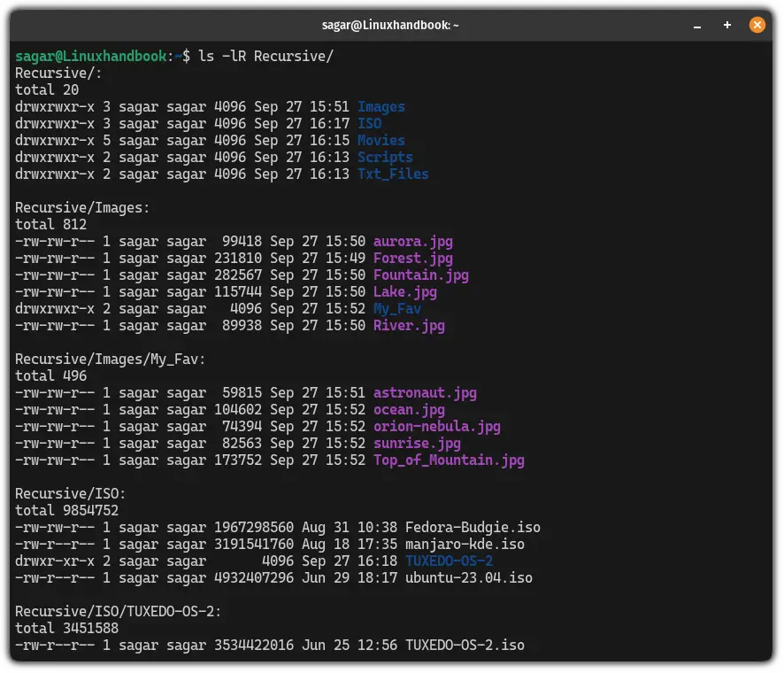Viewport: 784px width, 673px height.
Task: Click the River.jpg filename
Action: coord(409,325)
